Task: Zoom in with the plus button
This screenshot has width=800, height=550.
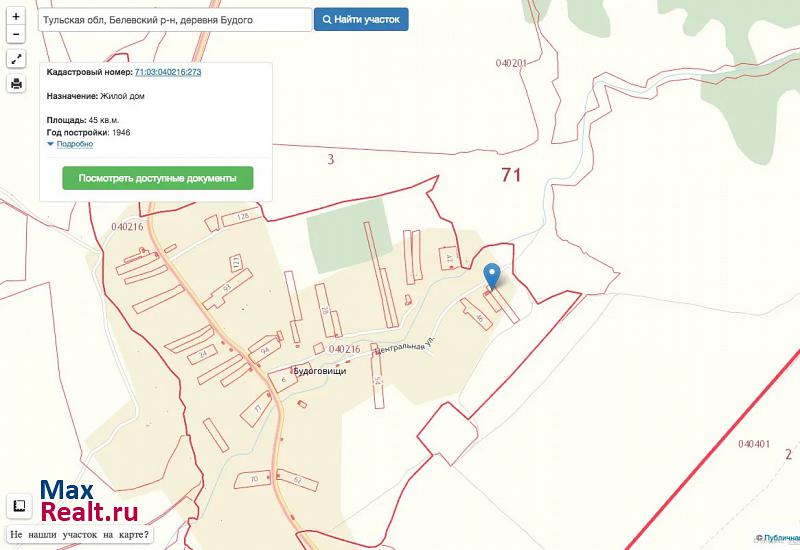Action: (16, 17)
